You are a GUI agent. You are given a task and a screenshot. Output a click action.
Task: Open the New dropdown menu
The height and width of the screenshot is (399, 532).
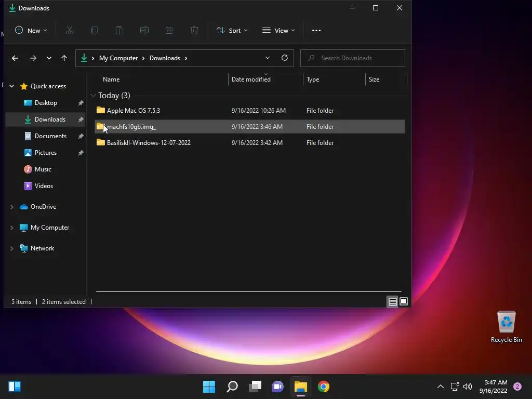31,31
